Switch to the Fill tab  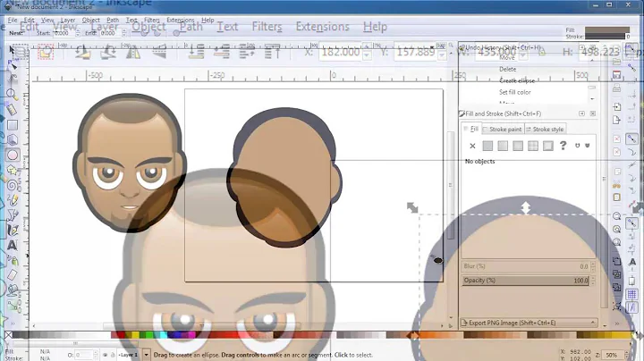(x=471, y=129)
